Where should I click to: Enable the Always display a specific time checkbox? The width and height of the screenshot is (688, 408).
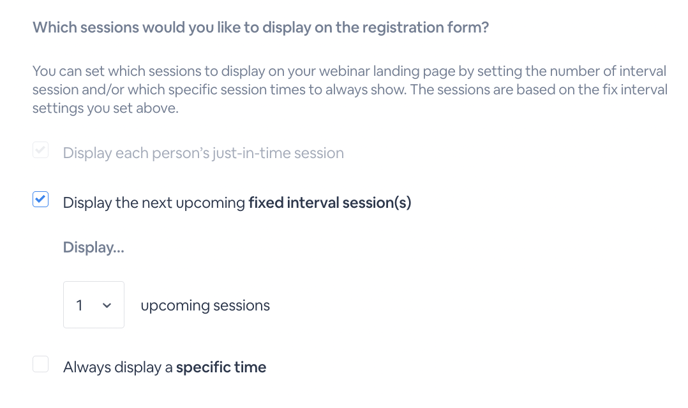tap(40, 364)
